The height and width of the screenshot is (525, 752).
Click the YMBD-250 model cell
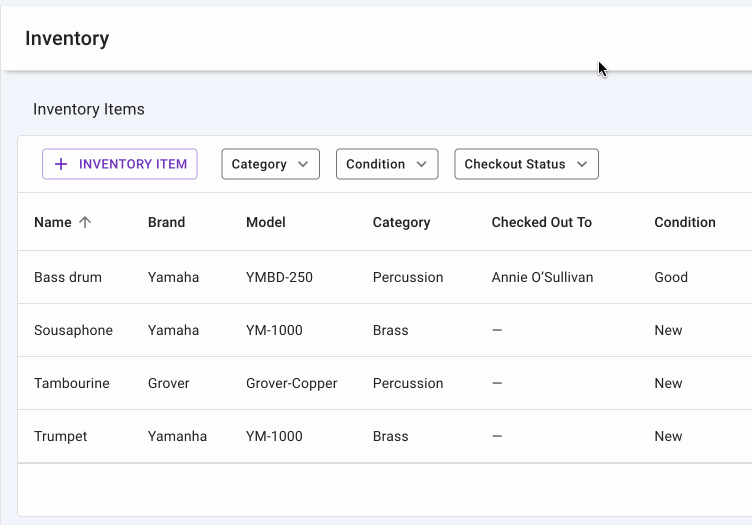tap(279, 277)
